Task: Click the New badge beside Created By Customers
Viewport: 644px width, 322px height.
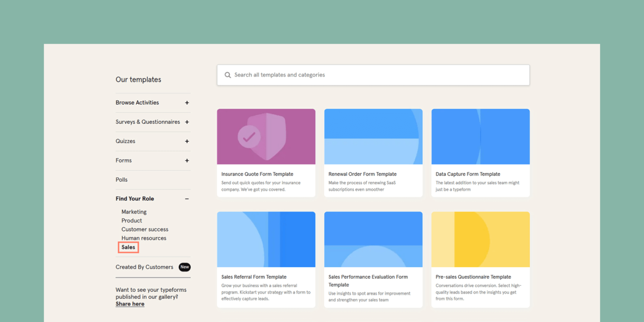Action: coord(184,267)
